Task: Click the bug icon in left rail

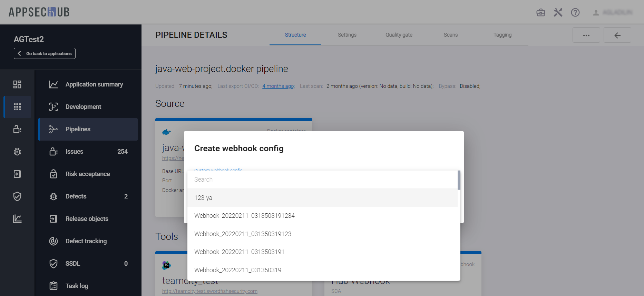Action: [x=17, y=152]
